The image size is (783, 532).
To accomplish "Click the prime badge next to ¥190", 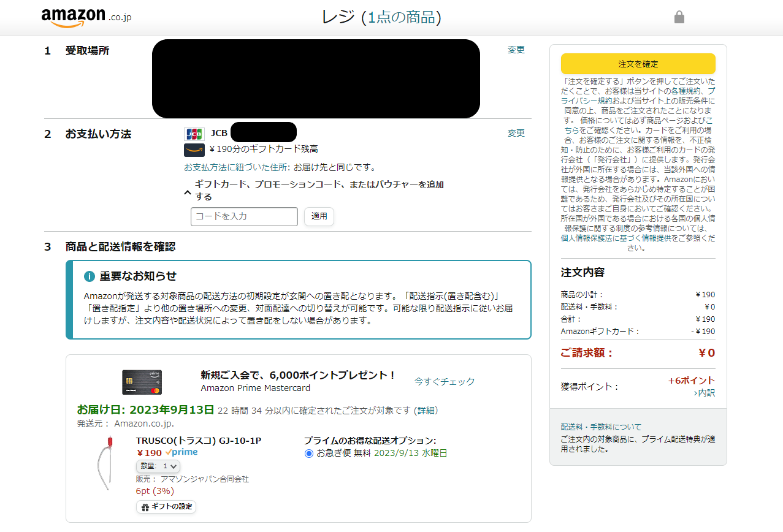I will point(181,452).
